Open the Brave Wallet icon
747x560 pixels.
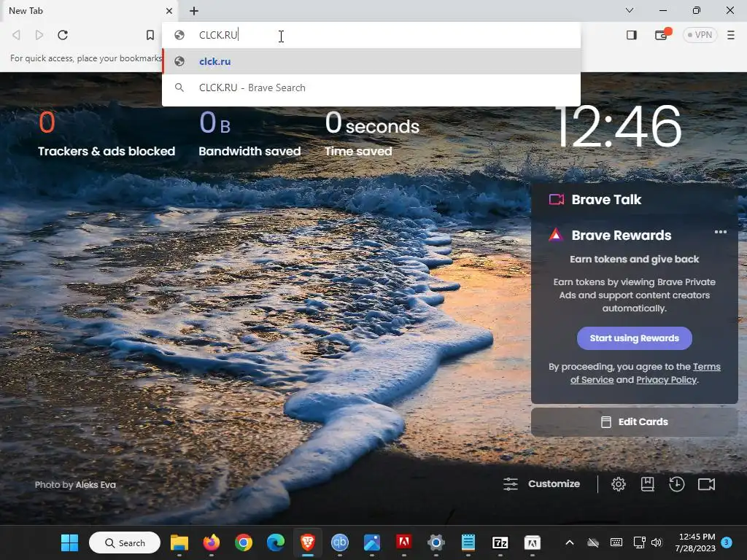[x=662, y=35]
